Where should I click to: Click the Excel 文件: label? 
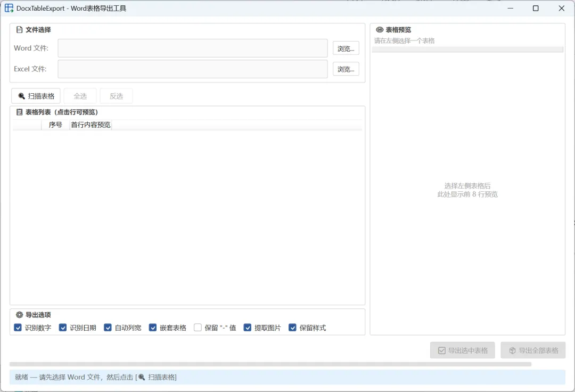pos(30,69)
